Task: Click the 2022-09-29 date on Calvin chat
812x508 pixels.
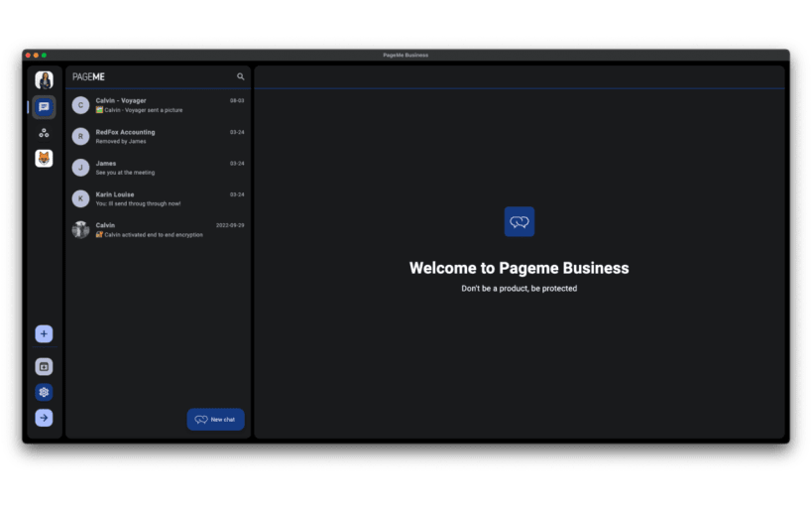Action: pos(230,225)
